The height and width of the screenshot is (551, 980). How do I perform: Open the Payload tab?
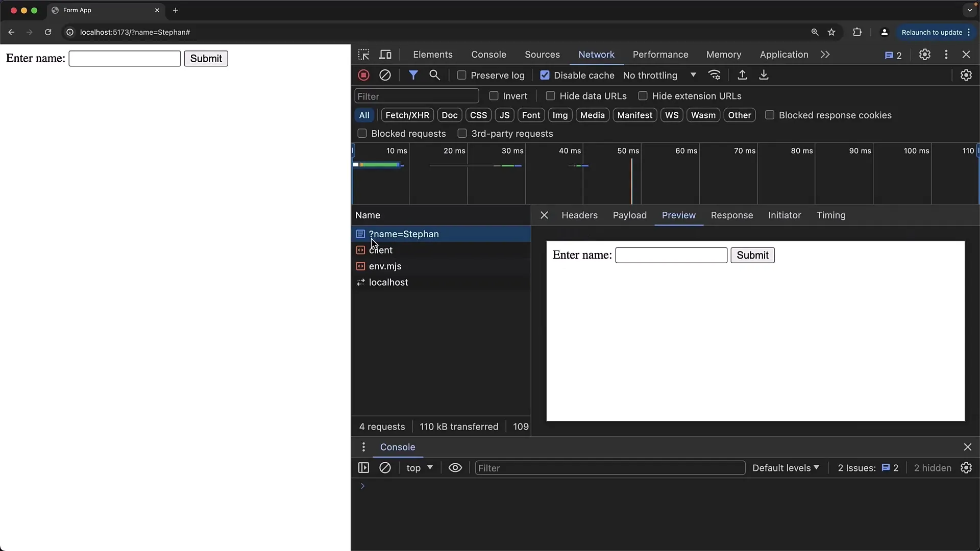[629, 215]
